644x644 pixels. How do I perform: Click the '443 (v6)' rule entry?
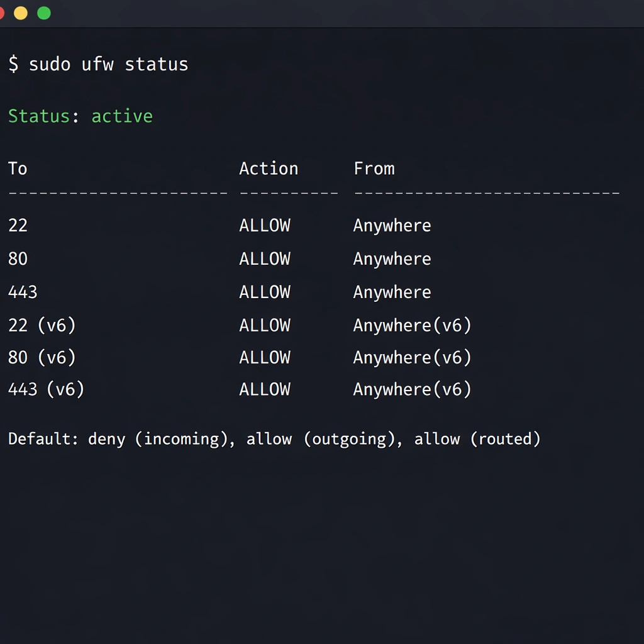point(46,390)
